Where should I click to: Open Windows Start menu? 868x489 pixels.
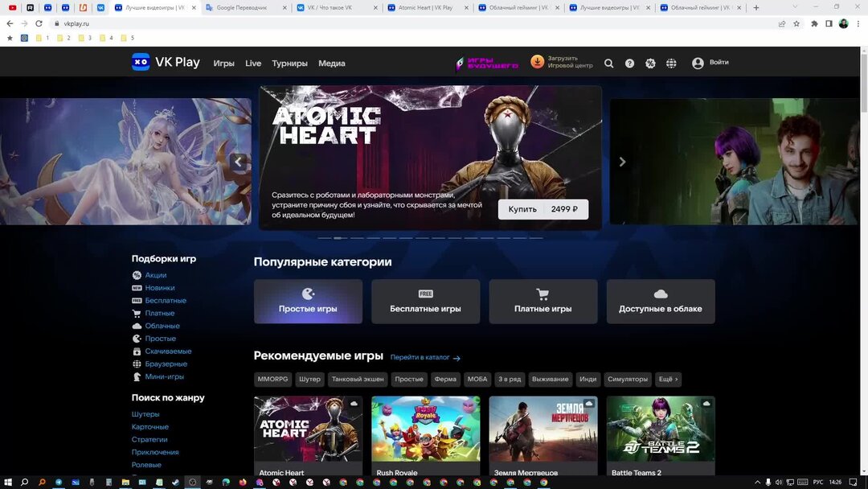[8, 483]
